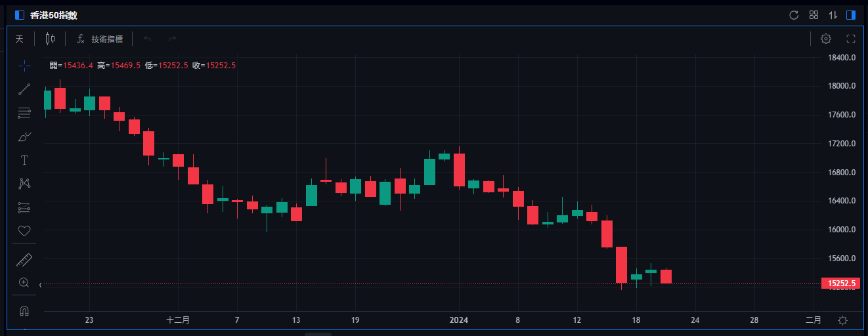
Task: Select the brush drawing tool
Action: (x=24, y=136)
